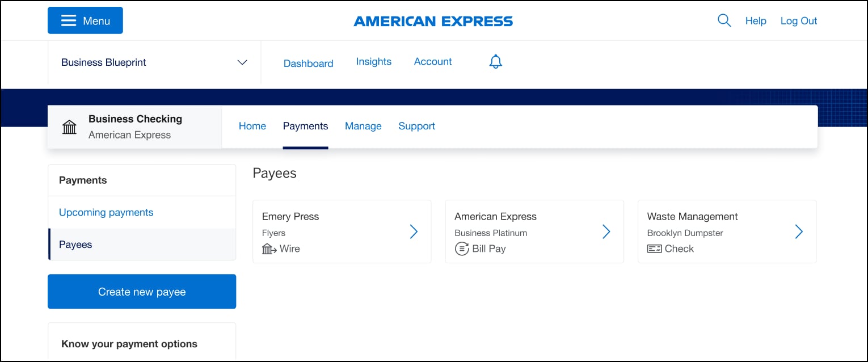This screenshot has height=362, width=868.
Task: Open American Express payee details chevron
Action: tap(606, 231)
